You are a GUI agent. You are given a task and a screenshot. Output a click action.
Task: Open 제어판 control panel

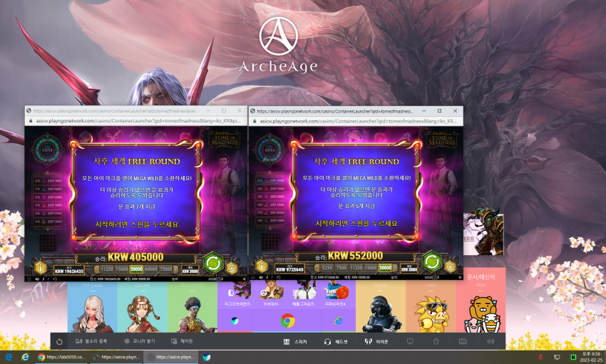(182, 341)
